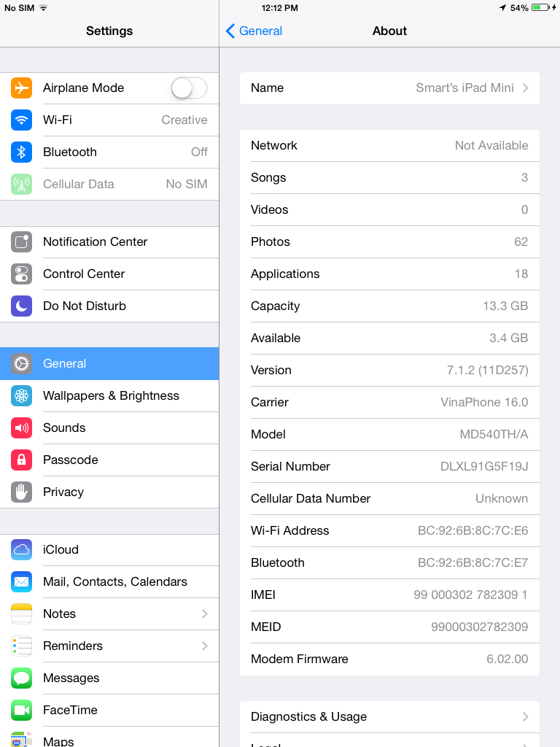This screenshot has height=747, width=560.
Task: Tap the Do Not Disturb moon icon
Action: pos(21,306)
